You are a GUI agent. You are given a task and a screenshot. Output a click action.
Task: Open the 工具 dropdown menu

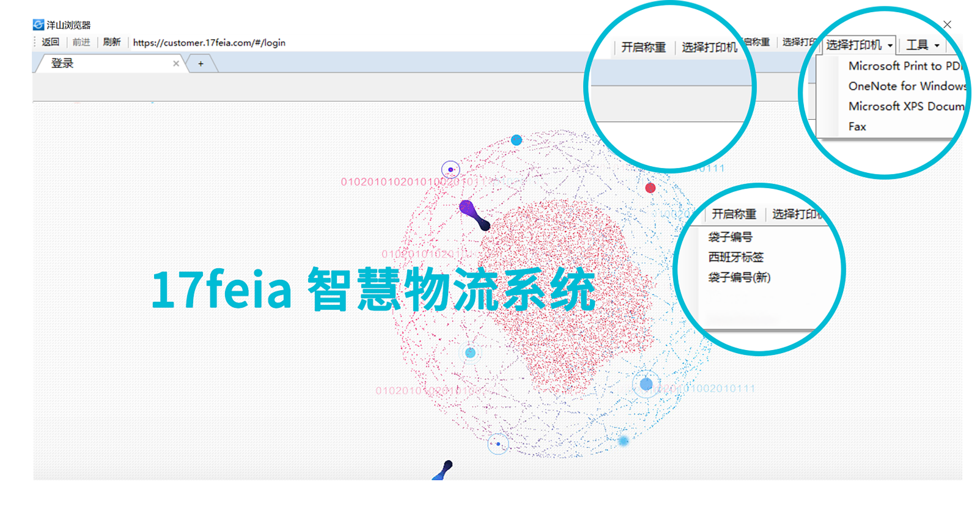tap(923, 45)
